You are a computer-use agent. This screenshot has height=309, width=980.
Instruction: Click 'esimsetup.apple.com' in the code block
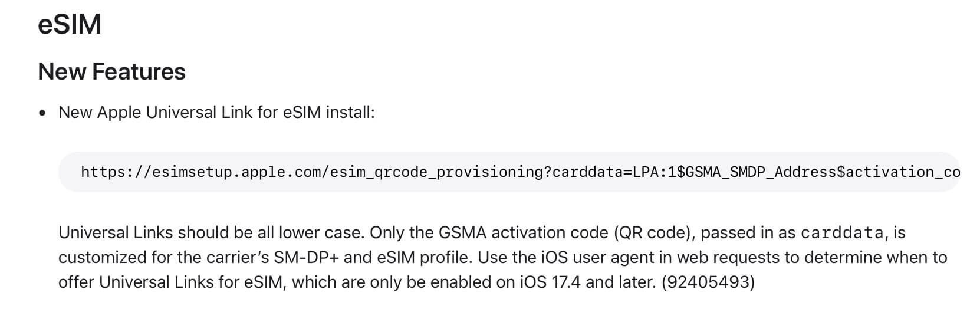pos(236,172)
